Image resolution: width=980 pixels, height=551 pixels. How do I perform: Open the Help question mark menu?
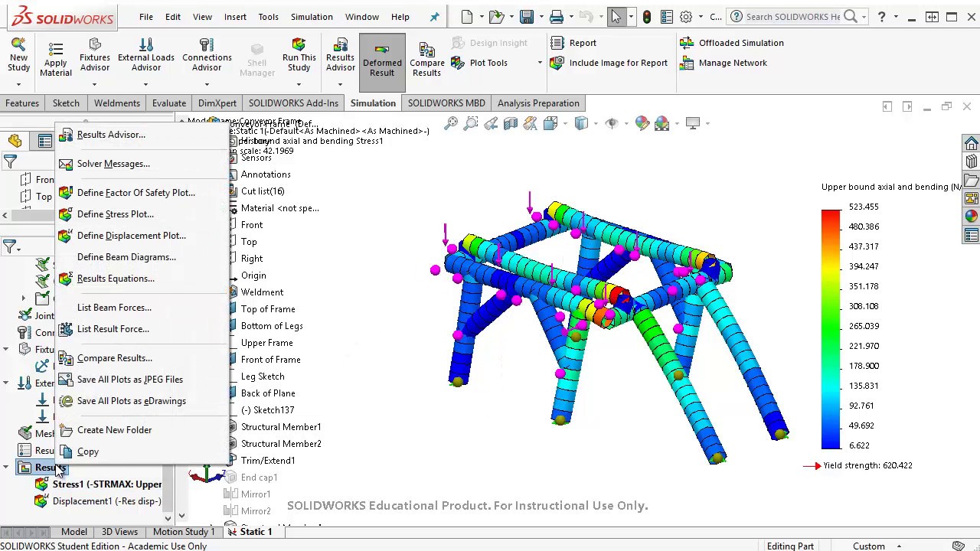click(881, 16)
